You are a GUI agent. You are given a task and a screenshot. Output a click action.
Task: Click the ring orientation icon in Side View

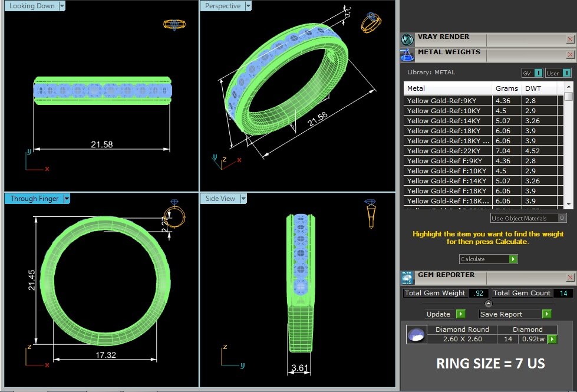pos(371,214)
